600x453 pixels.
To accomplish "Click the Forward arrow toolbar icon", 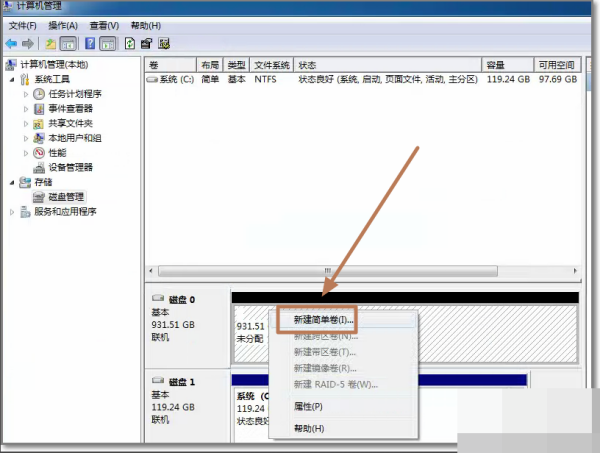I will [x=28, y=44].
